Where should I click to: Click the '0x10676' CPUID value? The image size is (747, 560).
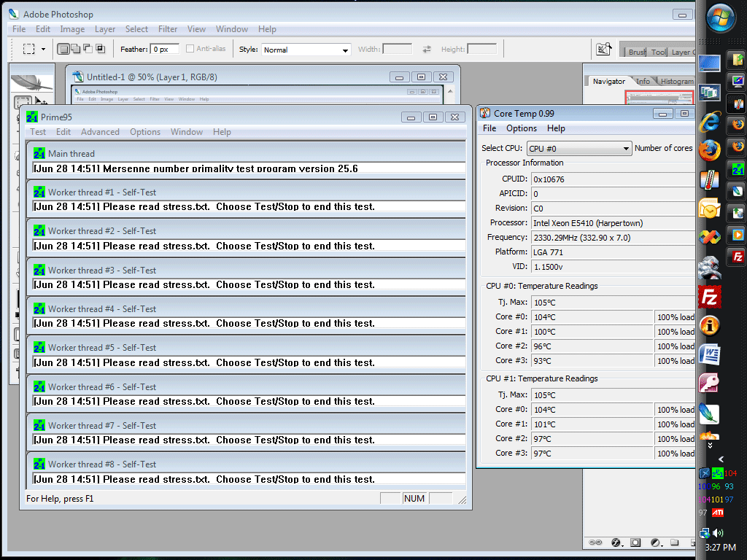pyautogui.click(x=549, y=179)
